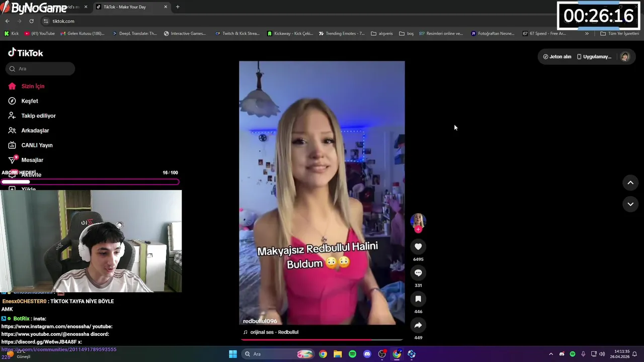Expand more bookmarks chevron
Image resolution: width=644 pixels, height=362 pixels.
587,34
